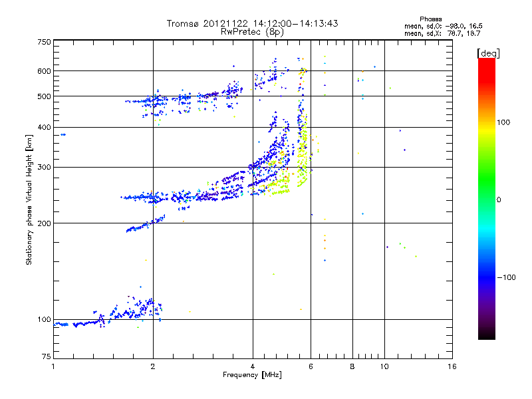Click the y-axis label 'Stationary phase Virtual Height [km]'
The width and height of the screenshot is (532, 399).
pyautogui.click(x=29, y=200)
